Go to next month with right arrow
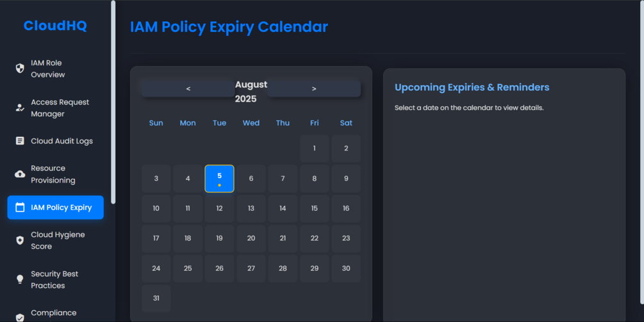This screenshot has width=644, height=322. click(x=314, y=89)
